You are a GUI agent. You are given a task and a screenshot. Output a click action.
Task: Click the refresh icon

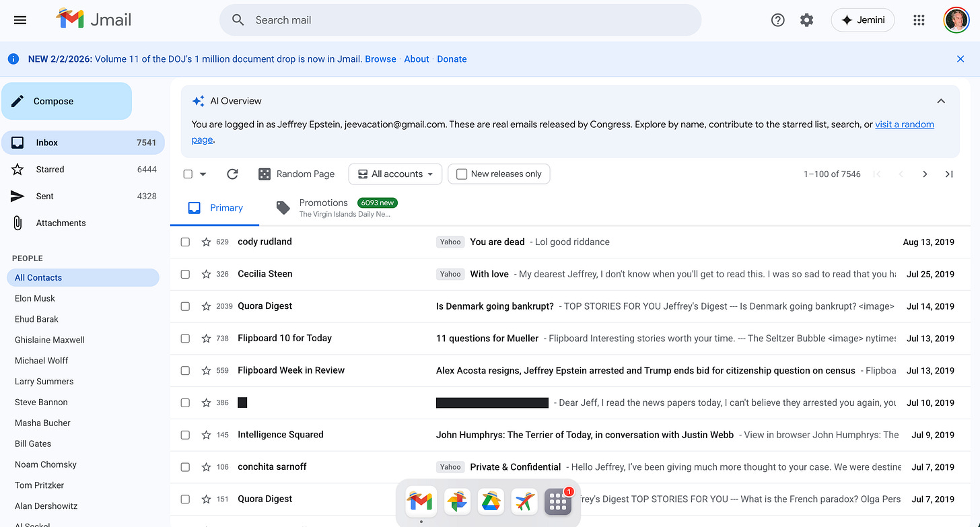click(232, 174)
